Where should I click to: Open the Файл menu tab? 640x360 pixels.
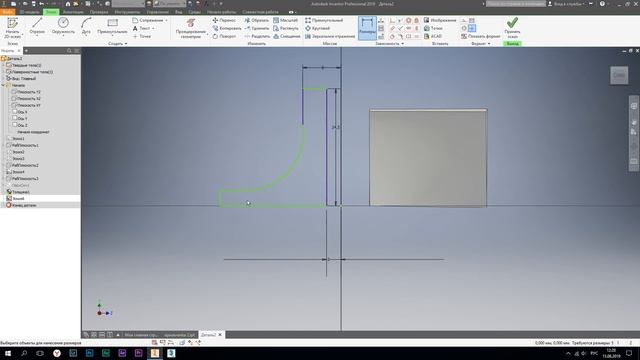pyautogui.click(x=7, y=12)
